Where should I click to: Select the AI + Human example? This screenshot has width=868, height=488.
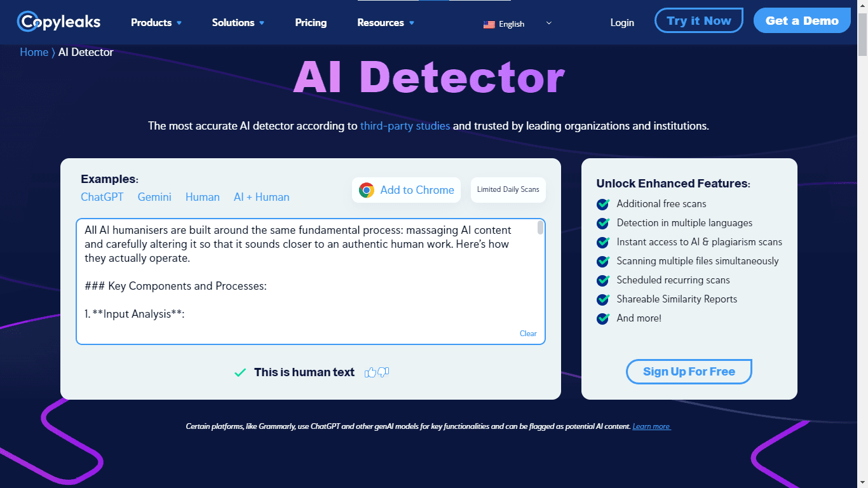tap(261, 197)
